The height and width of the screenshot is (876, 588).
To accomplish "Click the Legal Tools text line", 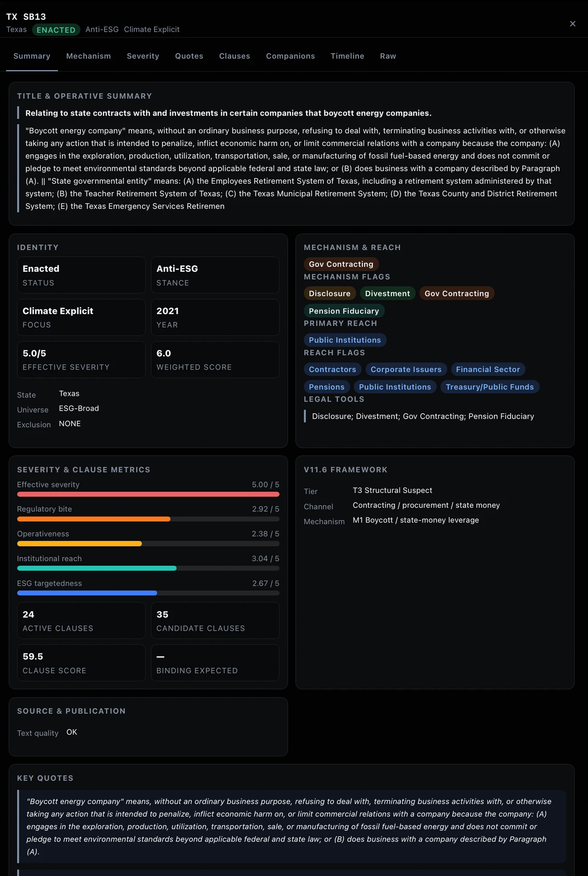I will (423, 416).
